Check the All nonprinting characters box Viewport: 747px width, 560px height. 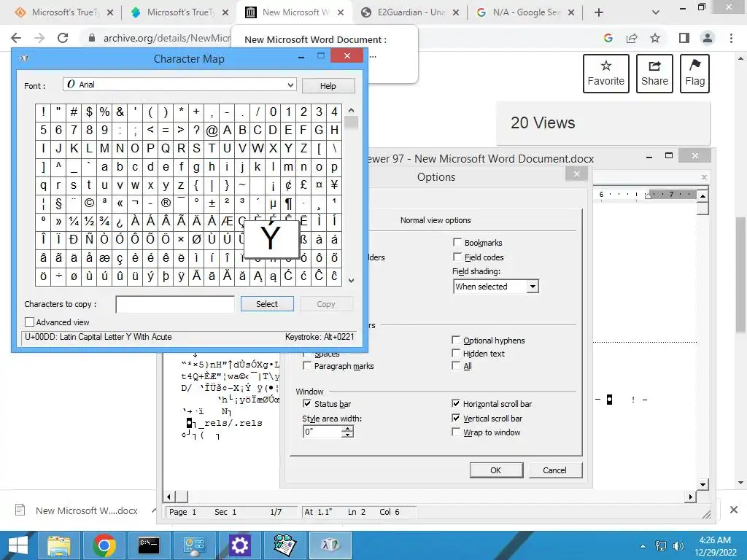tap(457, 366)
